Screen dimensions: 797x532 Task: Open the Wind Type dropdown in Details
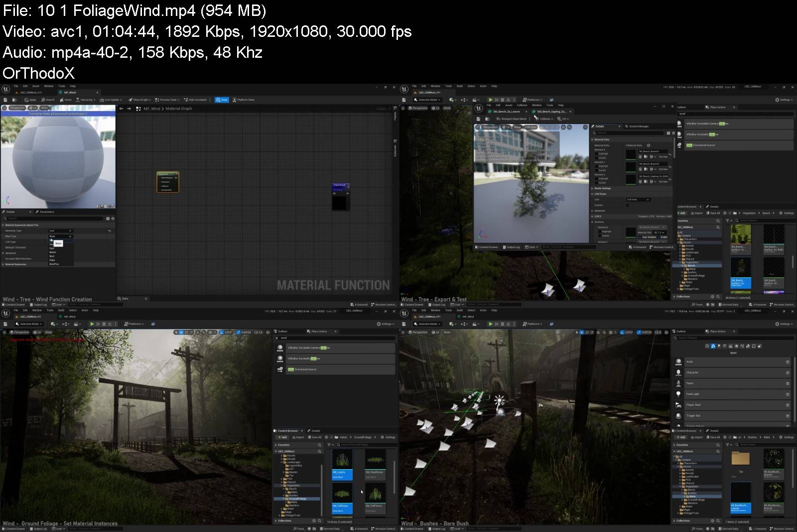(x=60, y=236)
